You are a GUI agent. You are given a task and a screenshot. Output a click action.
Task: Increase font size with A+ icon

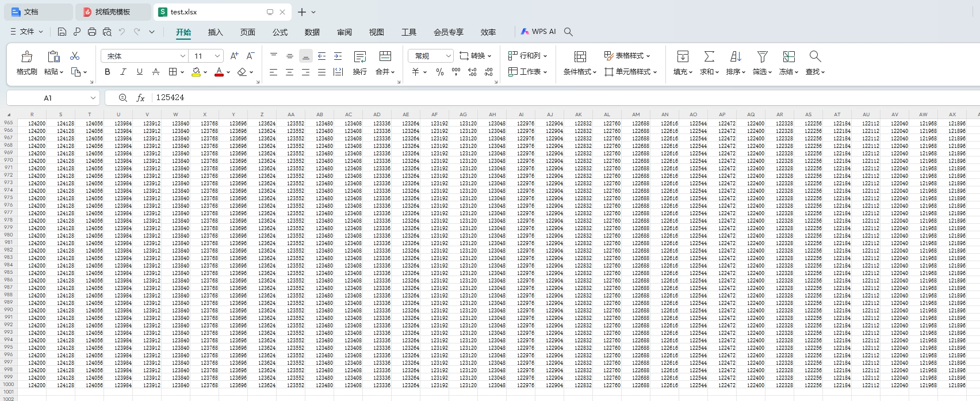point(234,56)
